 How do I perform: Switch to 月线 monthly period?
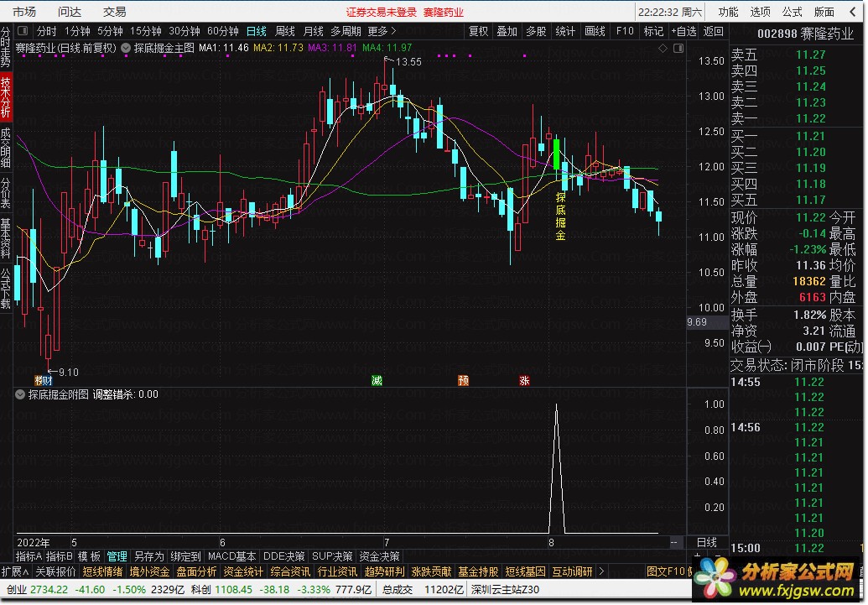314,32
